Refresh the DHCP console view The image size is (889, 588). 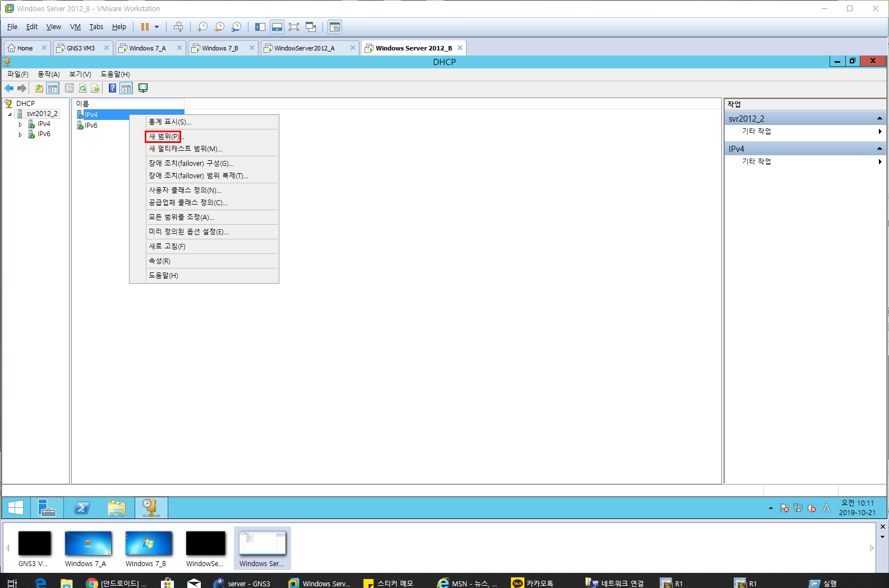(x=82, y=88)
